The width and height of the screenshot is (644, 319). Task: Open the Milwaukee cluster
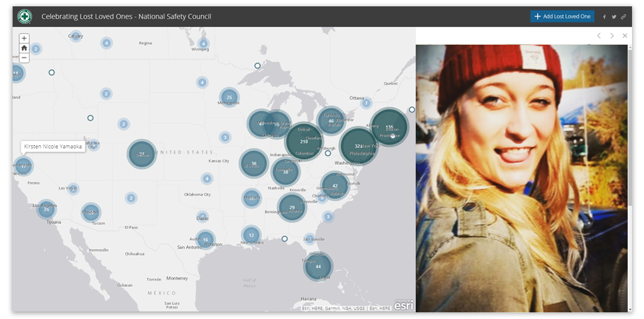pyautogui.click(x=261, y=123)
